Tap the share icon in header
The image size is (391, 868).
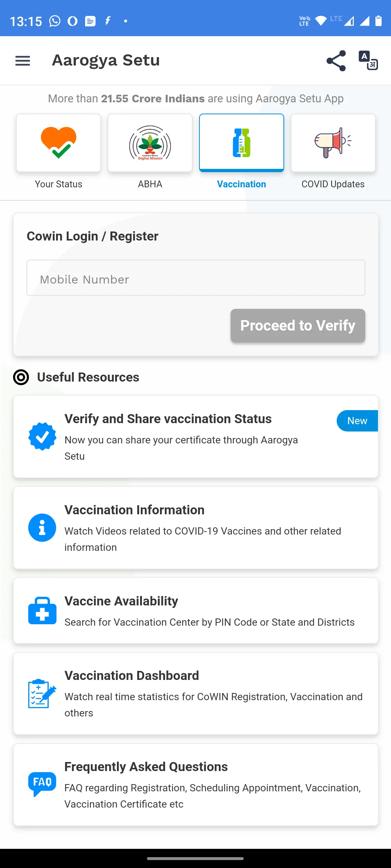pos(336,61)
